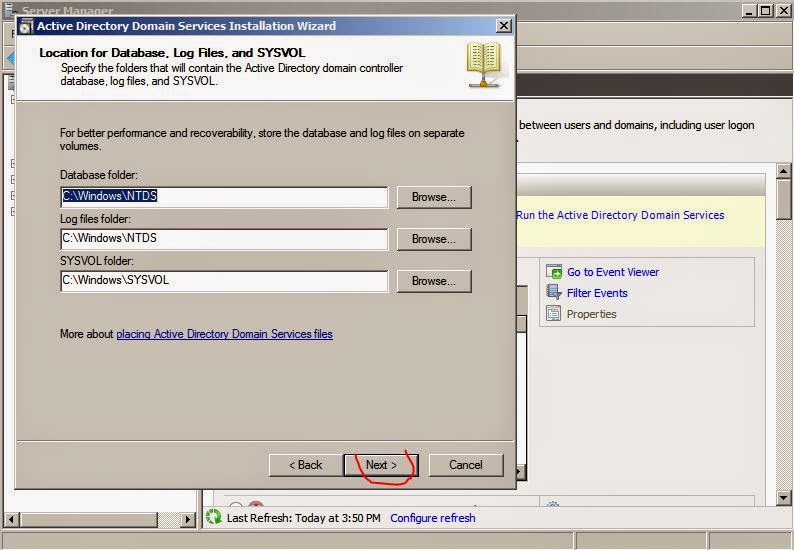The image size is (794, 550).
Task: Go back with the Back button
Action: pyautogui.click(x=305, y=465)
